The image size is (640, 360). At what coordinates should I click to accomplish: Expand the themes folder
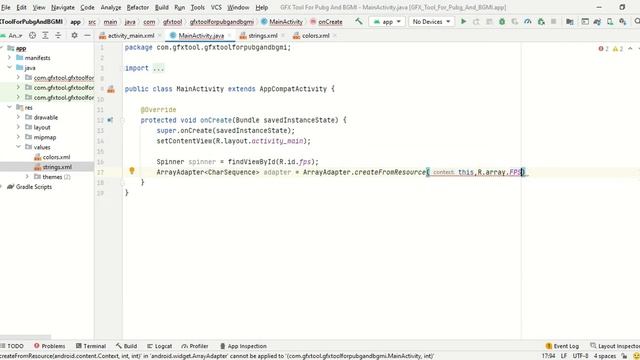(x=27, y=177)
